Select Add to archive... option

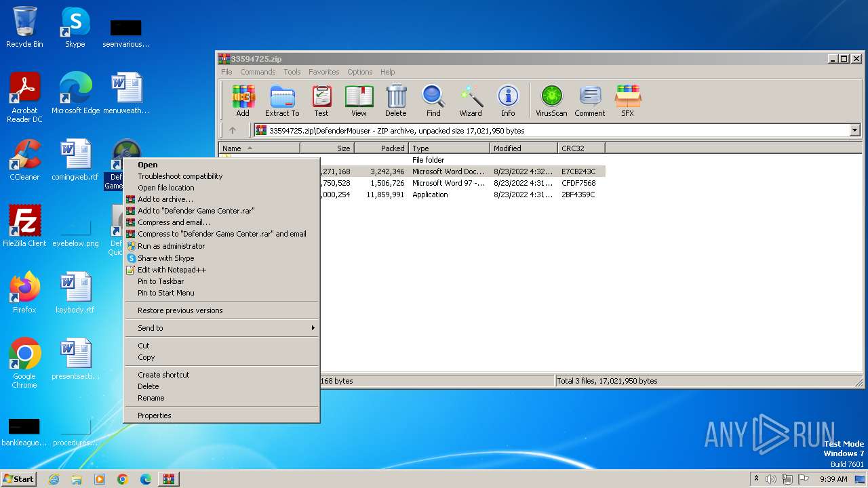click(222, 199)
